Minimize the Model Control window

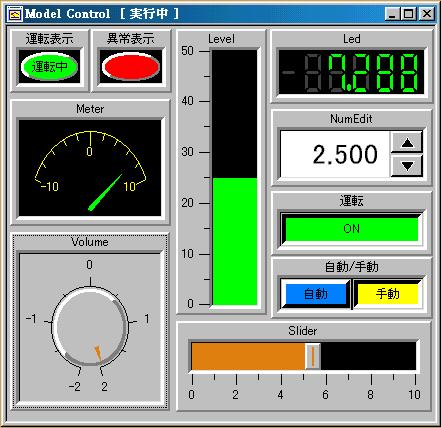(x=392, y=14)
